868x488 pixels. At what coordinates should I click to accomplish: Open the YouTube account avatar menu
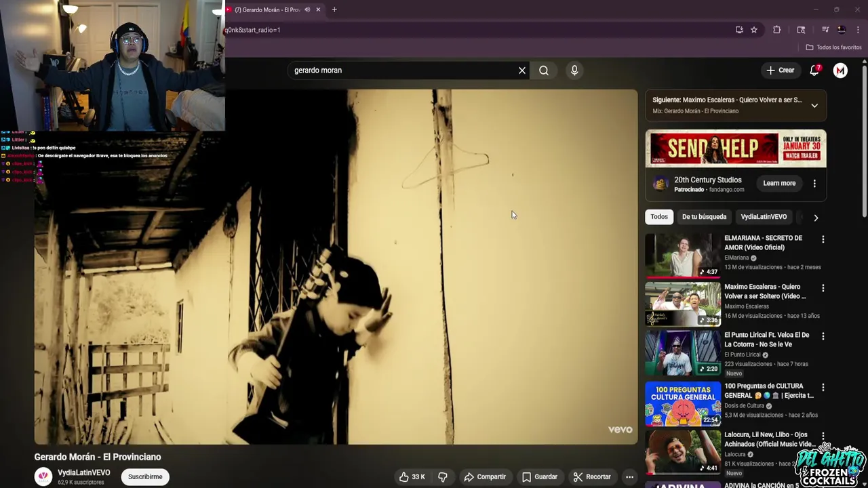click(x=840, y=70)
